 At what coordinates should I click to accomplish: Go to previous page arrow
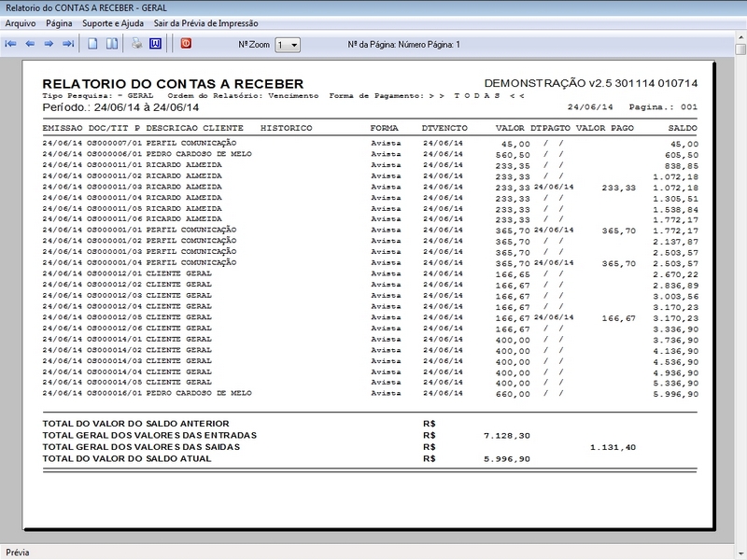30,44
